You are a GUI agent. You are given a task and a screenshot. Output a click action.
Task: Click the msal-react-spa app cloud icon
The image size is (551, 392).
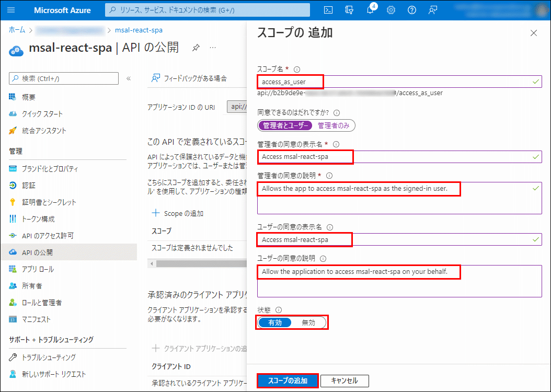tap(16, 51)
